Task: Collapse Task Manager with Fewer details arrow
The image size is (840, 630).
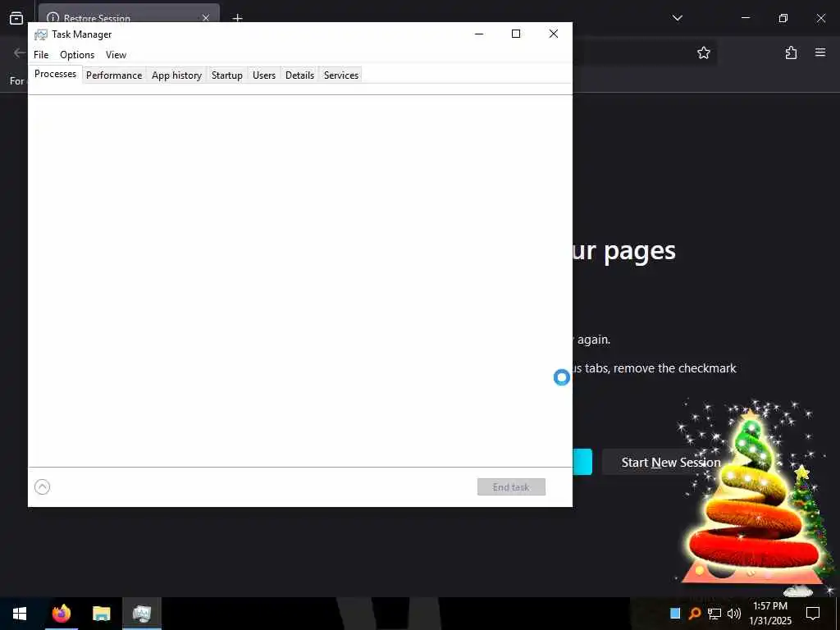Action: [43, 486]
